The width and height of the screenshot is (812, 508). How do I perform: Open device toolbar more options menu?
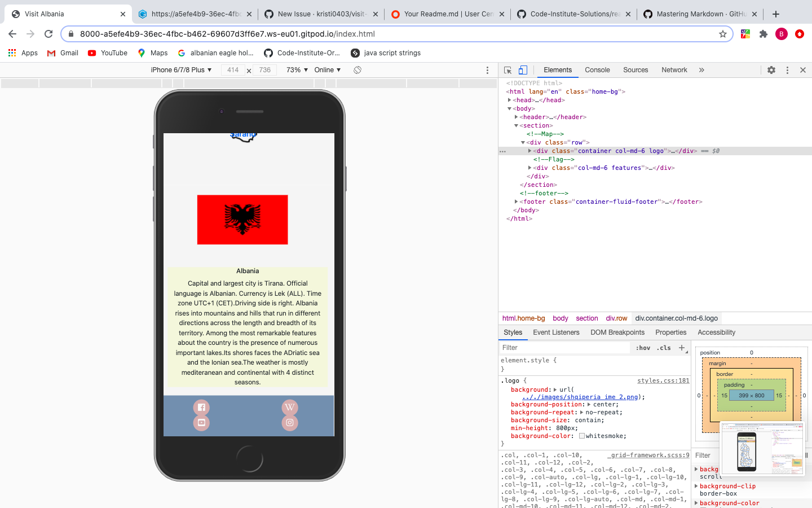pos(488,70)
